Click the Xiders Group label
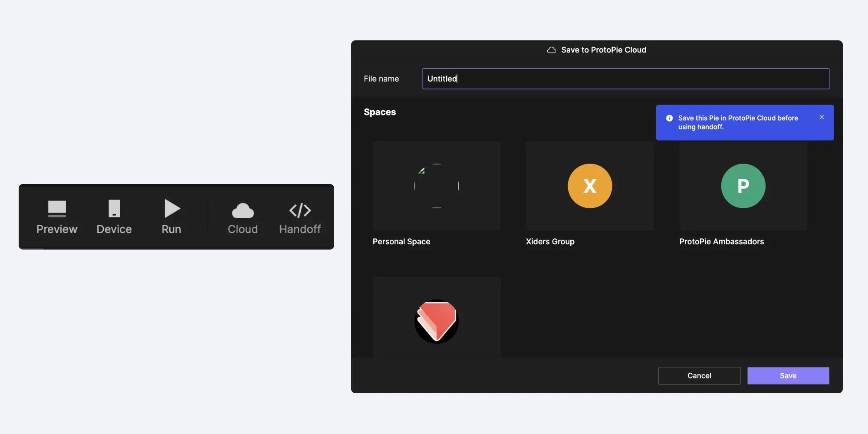The height and width of the screenshot is (434, 868). point(550,241)
